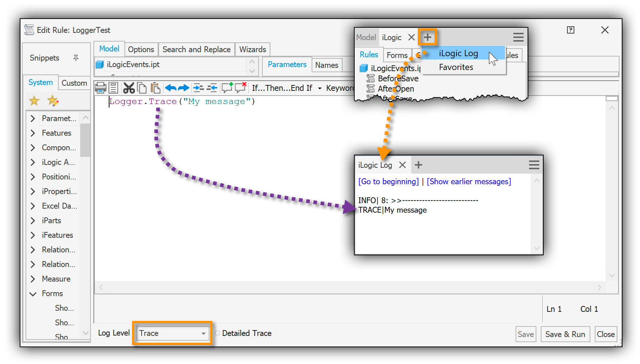The image size is (640, 364).
Task: Switch to the Options tab
Action: pyautogui.click(x=141, y=49)
